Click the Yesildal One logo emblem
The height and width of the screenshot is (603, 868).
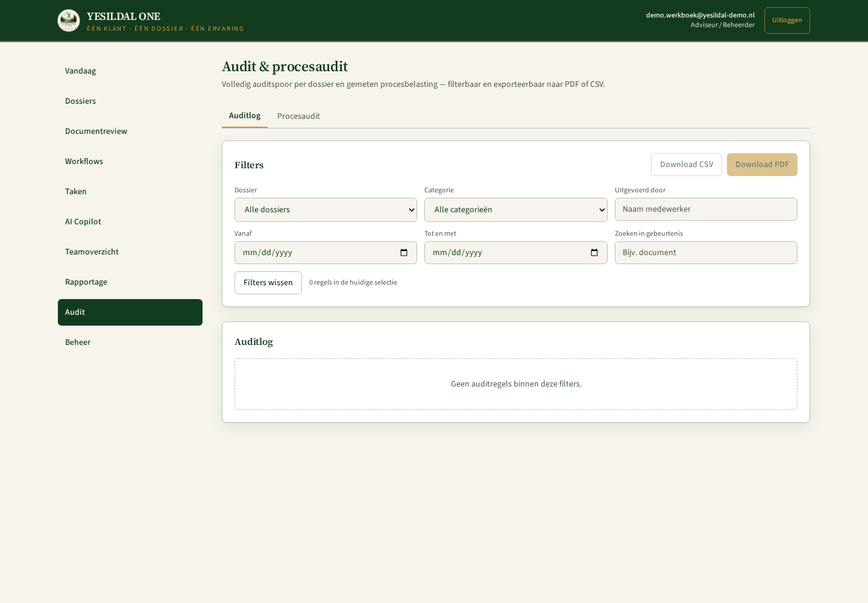tap(69, 21)
